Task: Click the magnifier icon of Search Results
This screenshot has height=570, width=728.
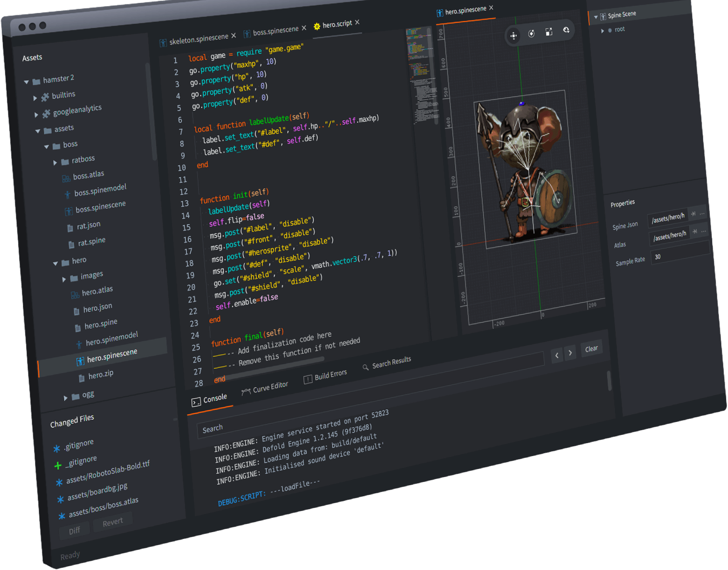Action: (x=365, y=367)
